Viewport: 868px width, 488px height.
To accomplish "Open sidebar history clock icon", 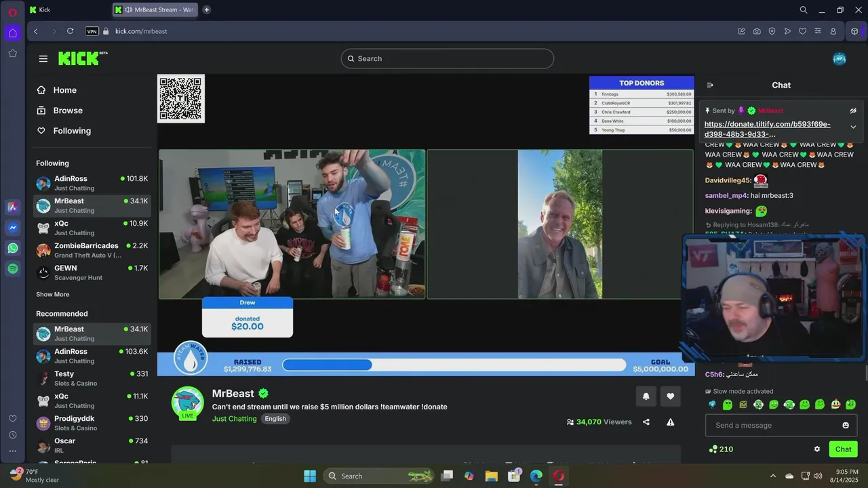I will click(x=13, y=434).
